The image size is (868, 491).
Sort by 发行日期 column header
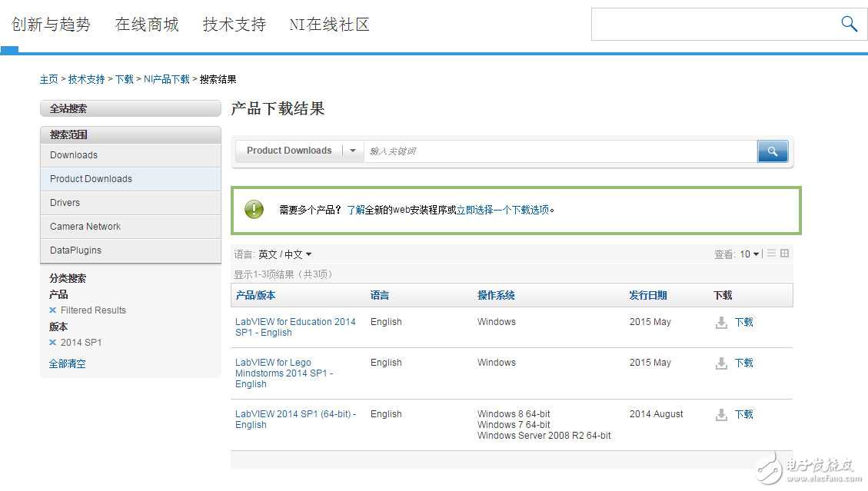pyautogui.click(x=648, y=295)
